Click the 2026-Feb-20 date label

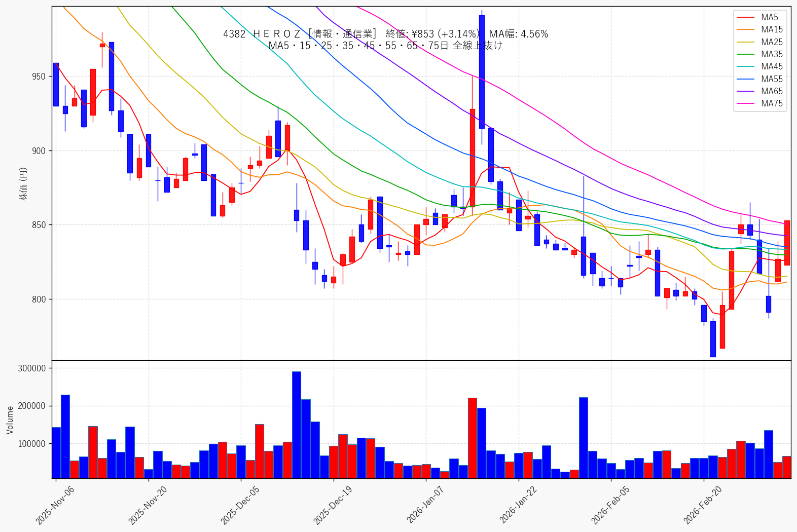[703, 505]
